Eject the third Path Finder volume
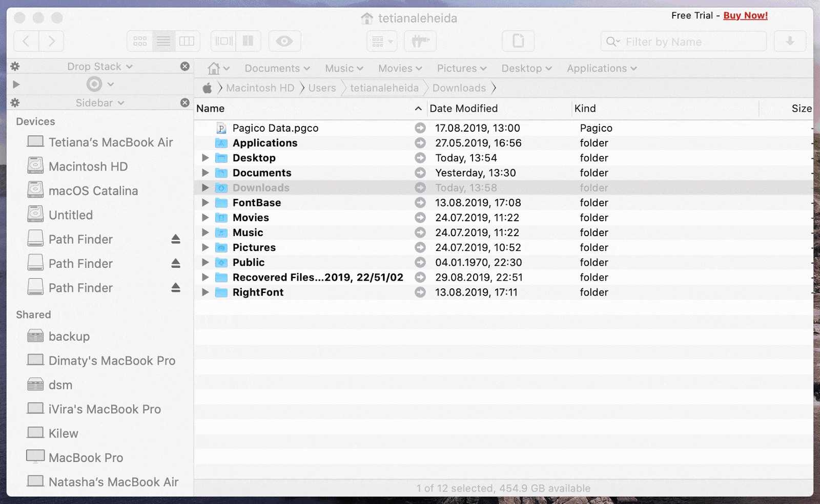820x504 pixels. [176, 287]
